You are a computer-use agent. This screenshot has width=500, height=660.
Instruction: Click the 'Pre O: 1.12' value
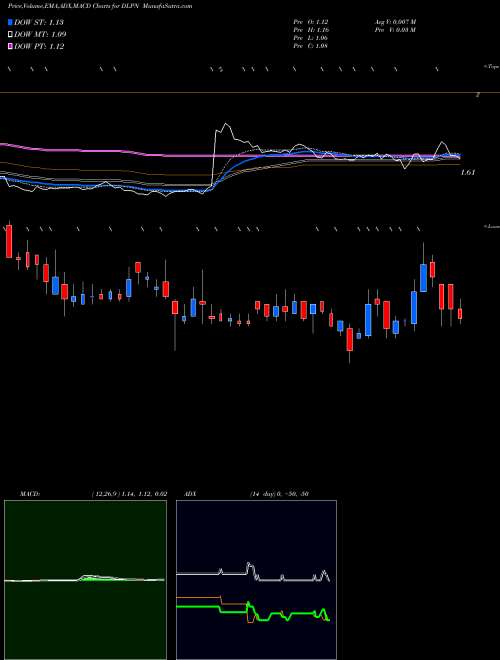pyautogui.click(x=311, y=22)
